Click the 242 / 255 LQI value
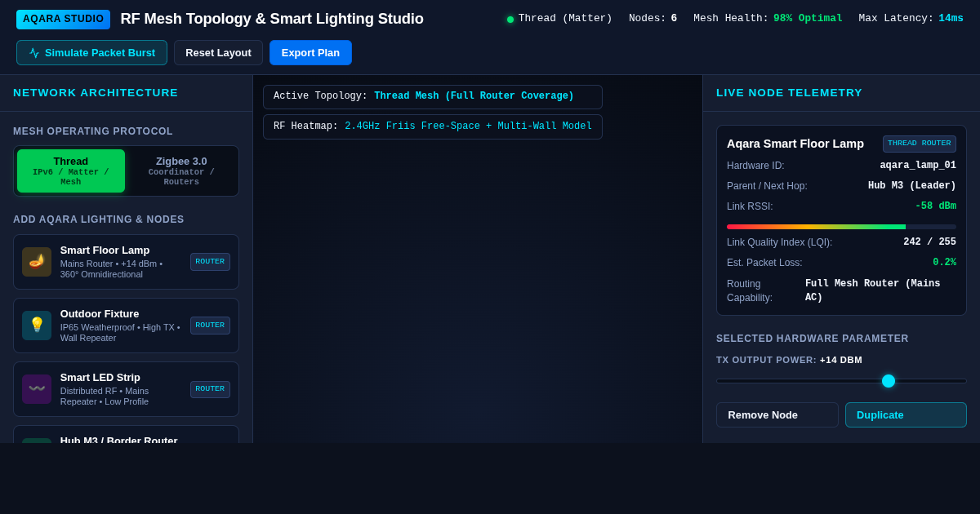Screen dimensions: 980x514 (x=929, y=242)
